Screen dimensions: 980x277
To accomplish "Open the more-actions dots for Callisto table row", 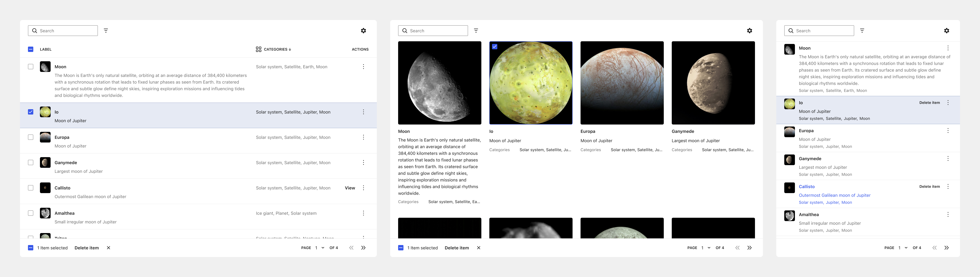I will 363,188.
